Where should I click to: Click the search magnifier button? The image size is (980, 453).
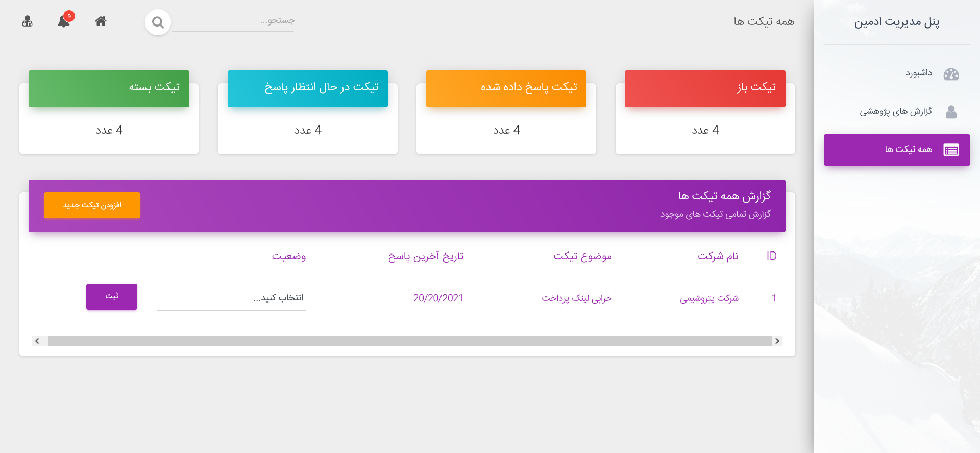[158, 22]
